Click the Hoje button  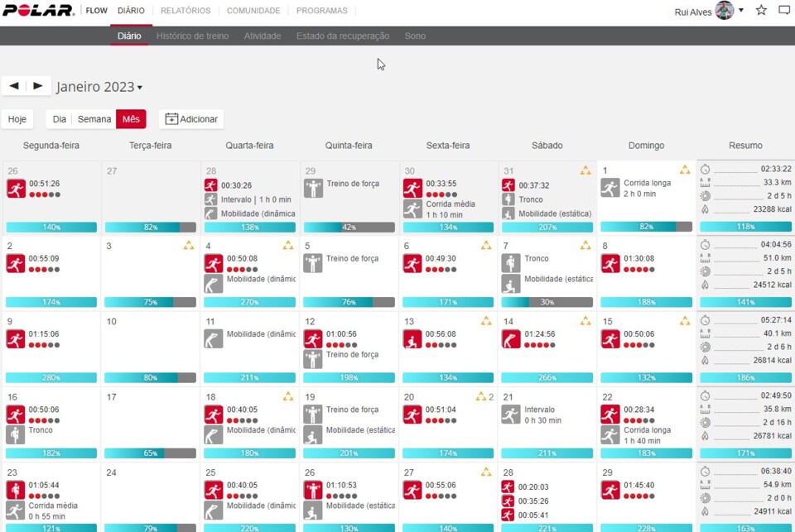click(x=17, y=119)
